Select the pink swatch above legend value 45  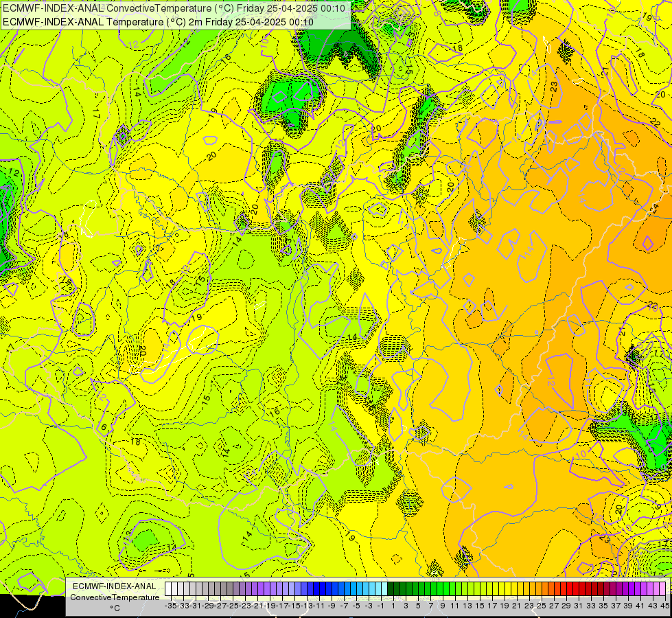click(662, 588)
